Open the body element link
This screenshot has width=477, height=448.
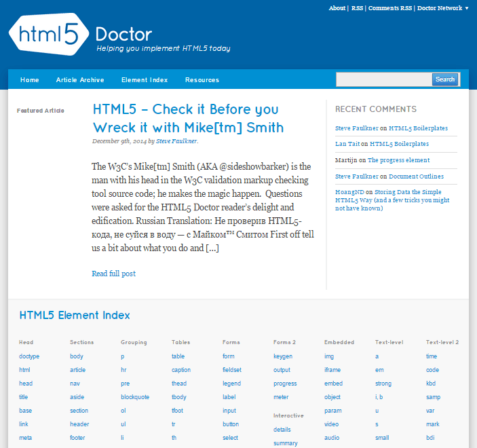tap(77, 356)
